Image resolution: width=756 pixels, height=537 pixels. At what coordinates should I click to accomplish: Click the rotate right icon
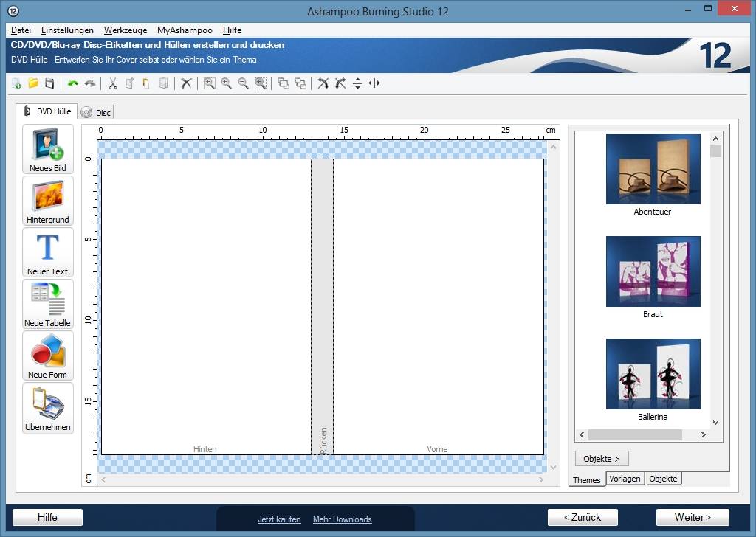340,83
